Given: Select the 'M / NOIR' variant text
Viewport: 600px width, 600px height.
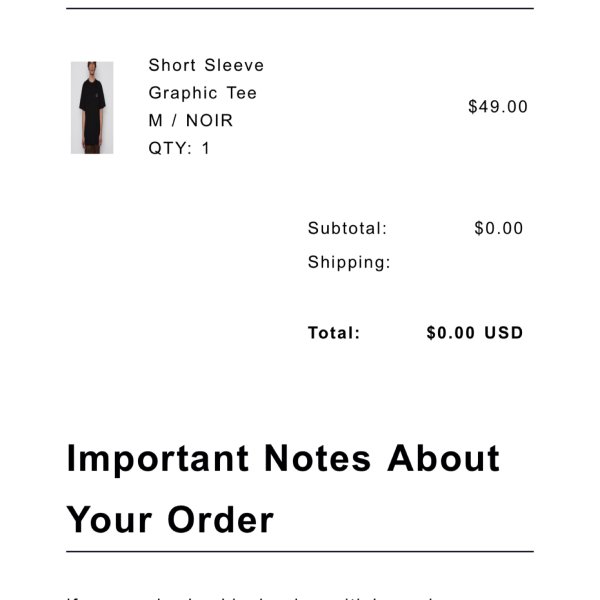Looking at the screenshot, I should [x=191, y=121].
